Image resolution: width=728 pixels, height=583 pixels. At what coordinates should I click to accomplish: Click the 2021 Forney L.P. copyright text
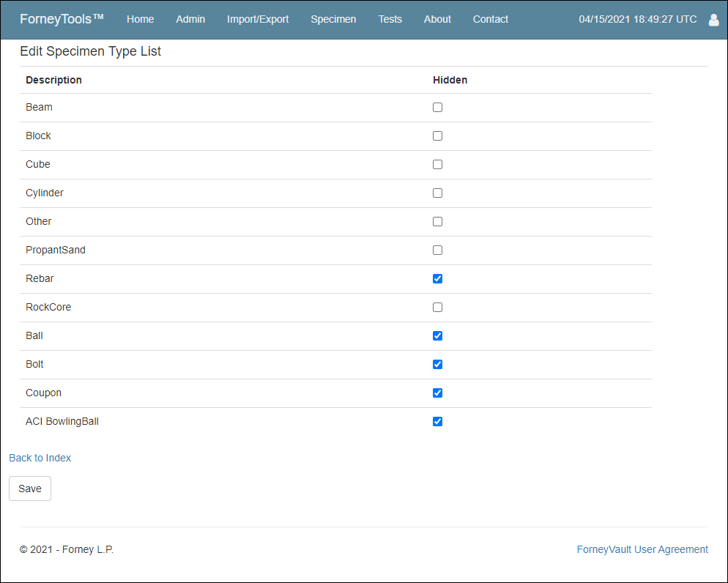click(x=67, y=549)
